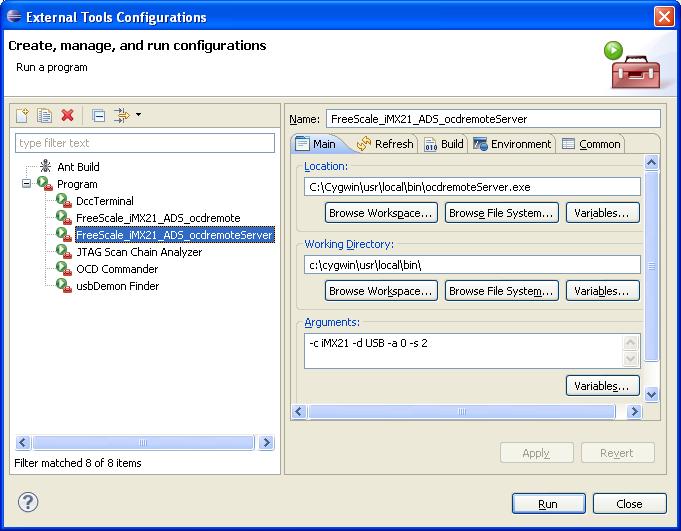Image resolution: width=681 pixels, height=531 pixels.
Task: Switch to the Refresh tab
Action: (x=384, y=144)
